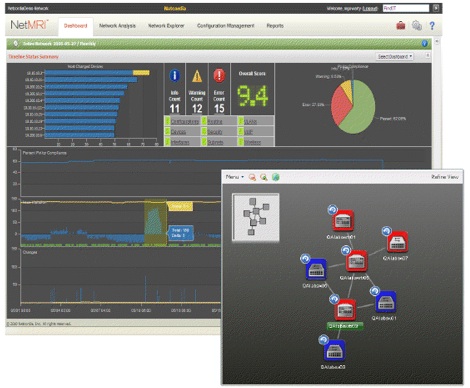470x388 pixels.
Task: Click refresh badge on QAlabsw06 node
Action: coord(305,259)
